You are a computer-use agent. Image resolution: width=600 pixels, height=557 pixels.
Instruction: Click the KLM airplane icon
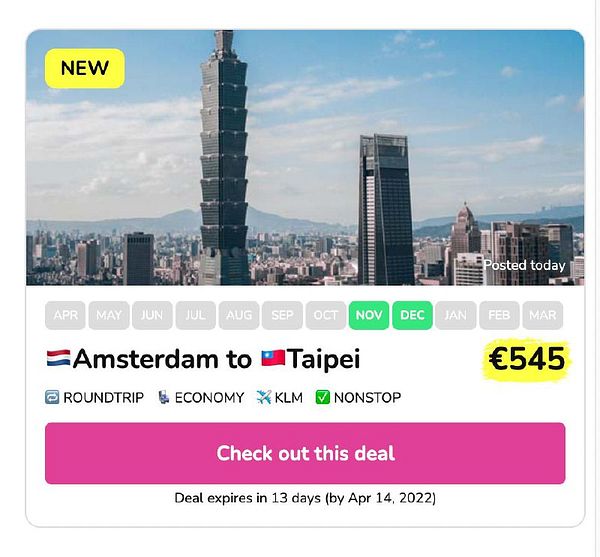coord(264,397)
